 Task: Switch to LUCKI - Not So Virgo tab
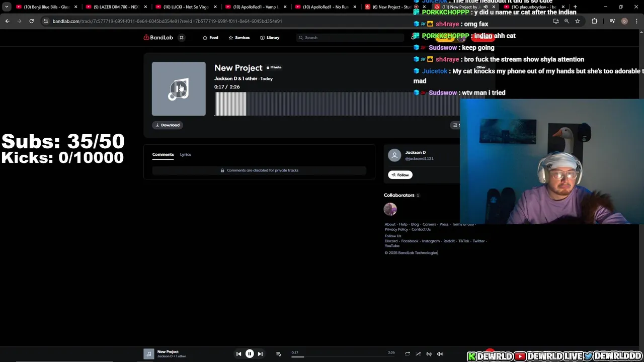(185, 7)
